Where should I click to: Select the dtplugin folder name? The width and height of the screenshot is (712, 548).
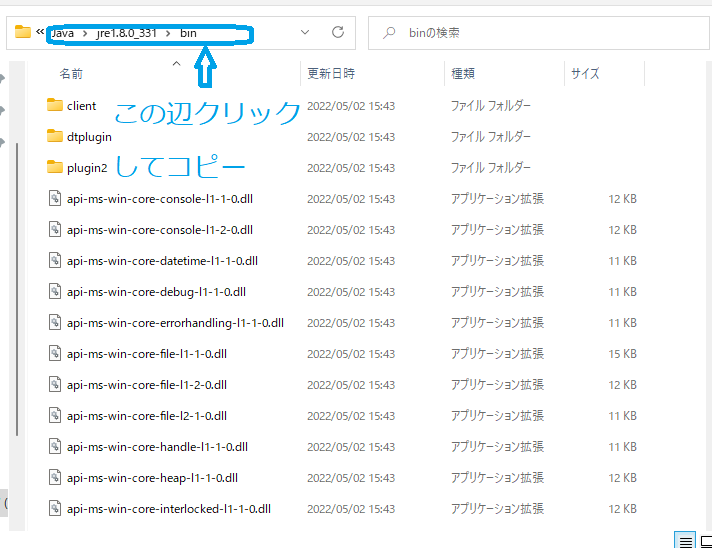pyautogui.click(x=89, y=137)
